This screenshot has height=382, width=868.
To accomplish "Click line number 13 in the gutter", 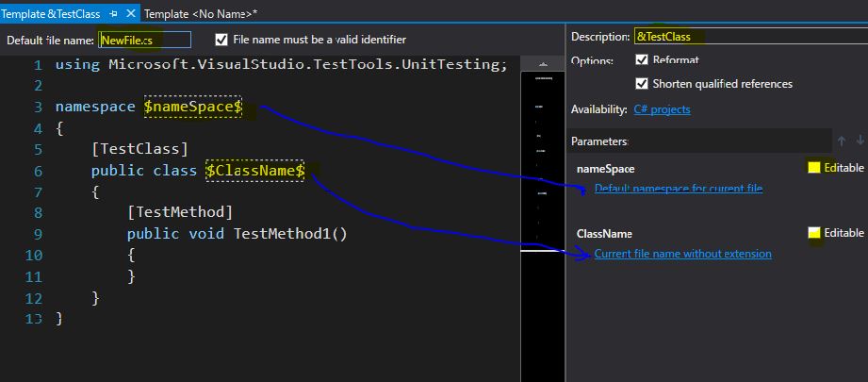I will click(34, 320).
